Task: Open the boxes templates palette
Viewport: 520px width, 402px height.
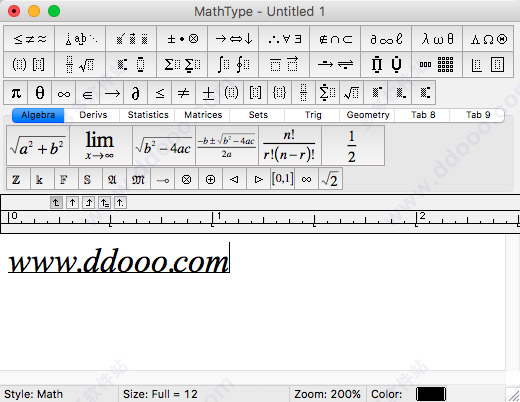Action: click(x=488, y=64)
